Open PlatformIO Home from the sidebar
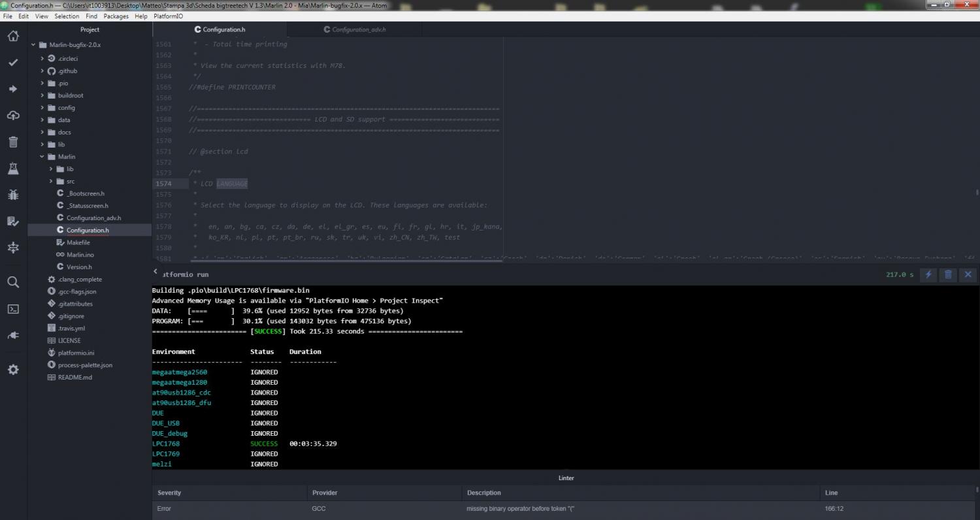The height and width of the screenshot is (520, 980). click(13, 36)
